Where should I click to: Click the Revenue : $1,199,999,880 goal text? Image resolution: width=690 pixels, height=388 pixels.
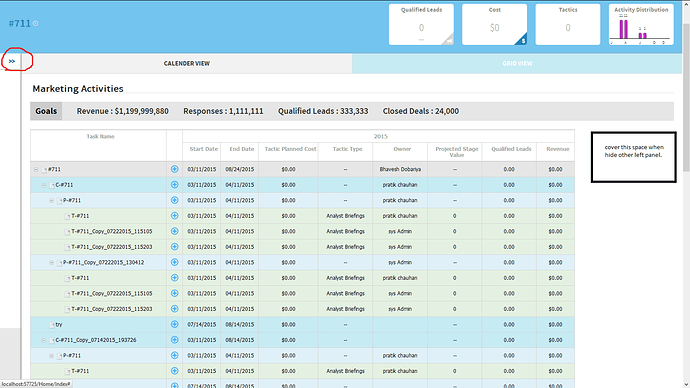click(122, 111)
